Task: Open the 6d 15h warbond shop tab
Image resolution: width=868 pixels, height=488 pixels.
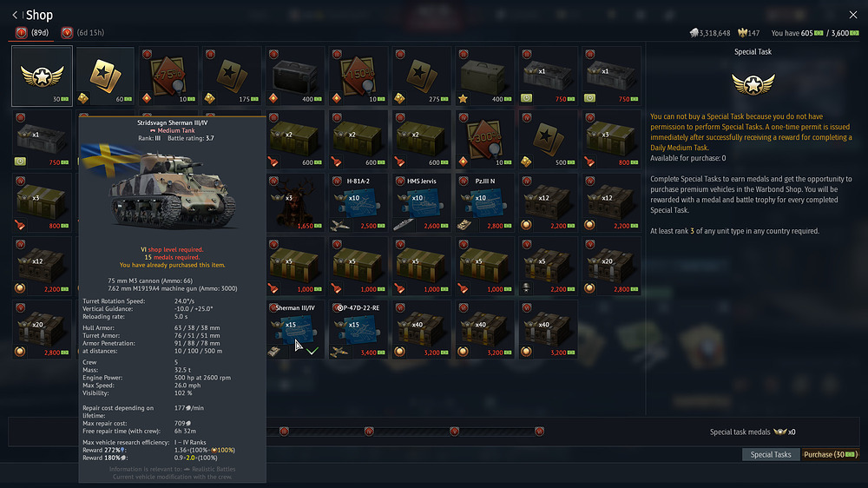Action: pos(82,33)
